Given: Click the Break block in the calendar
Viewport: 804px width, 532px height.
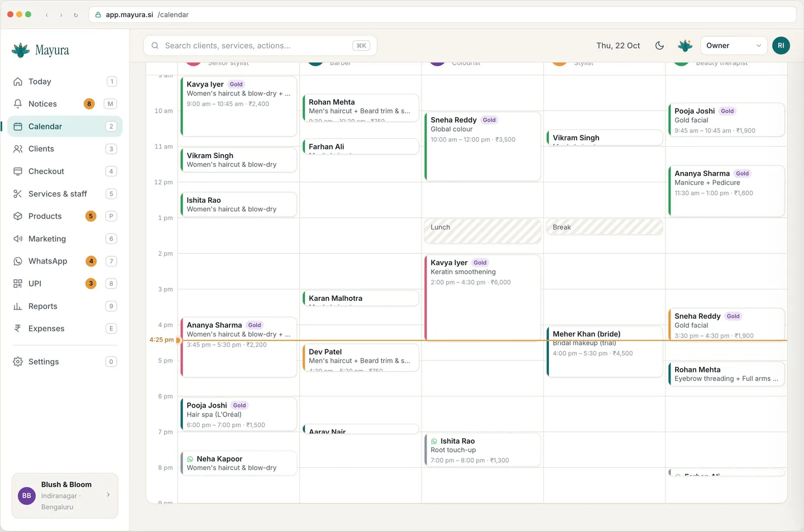Looking at the screenshot, I should (x=605, y=227).
